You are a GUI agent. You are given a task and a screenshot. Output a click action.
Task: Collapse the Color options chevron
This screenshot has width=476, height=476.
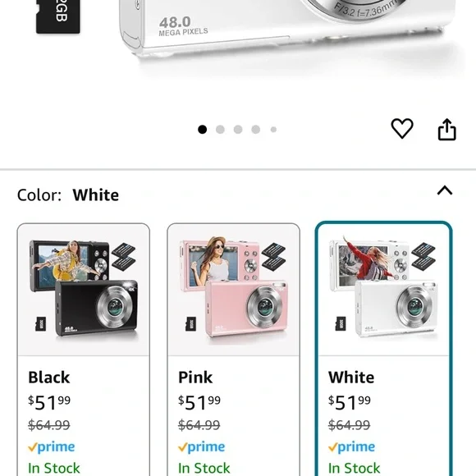pos(445,190)
